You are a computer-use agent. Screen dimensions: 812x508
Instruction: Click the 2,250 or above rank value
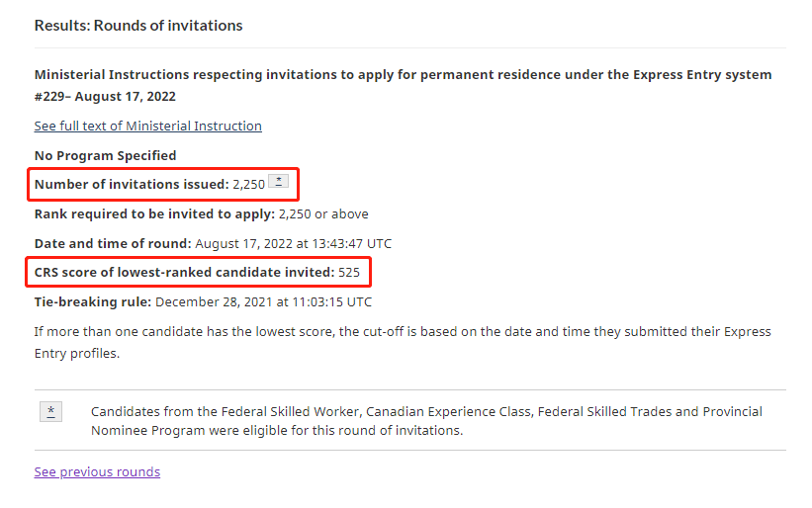click(x=323, y=213)
